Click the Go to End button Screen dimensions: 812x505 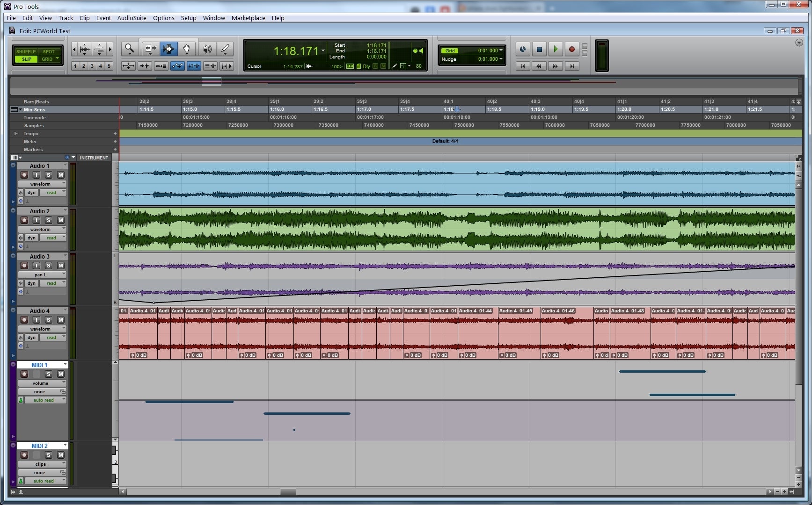[x=571, y=66]
